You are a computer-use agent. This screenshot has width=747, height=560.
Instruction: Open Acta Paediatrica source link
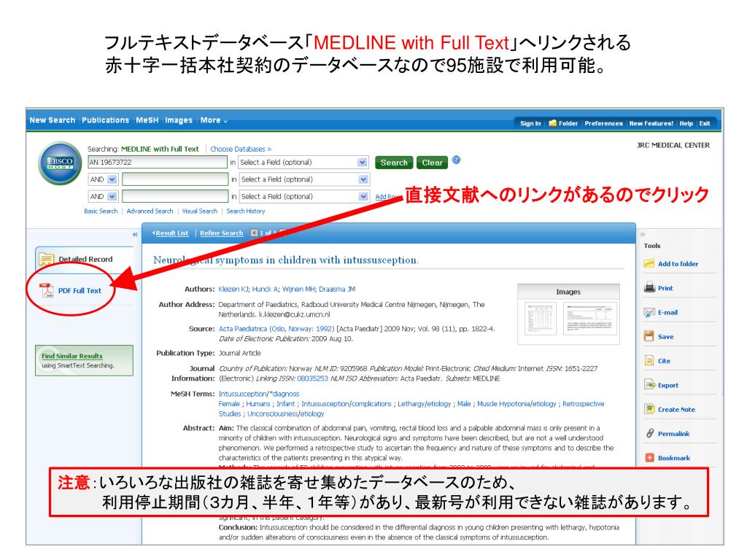(276, 329)
